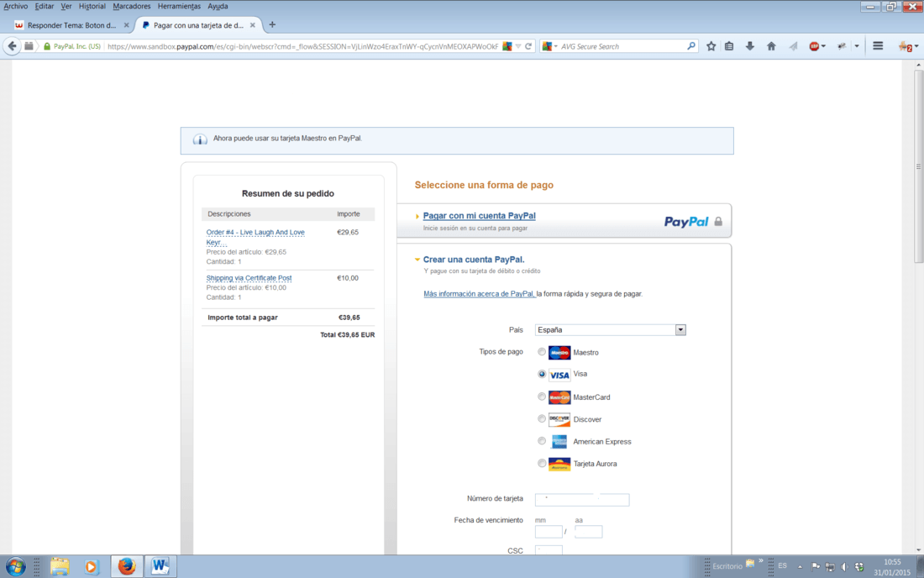
Task: Click the page vertical scrollbar thumb
Action: click(919, 166)
